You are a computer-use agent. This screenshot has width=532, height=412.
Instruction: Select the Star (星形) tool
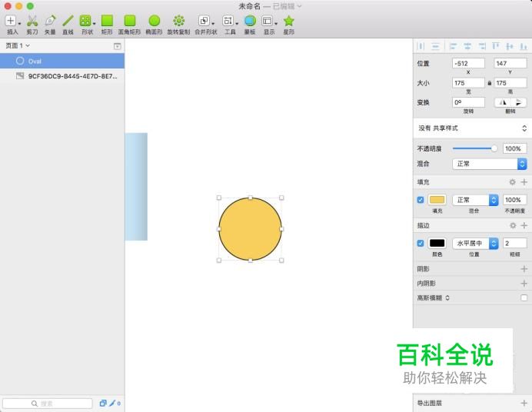pos(288,22)
